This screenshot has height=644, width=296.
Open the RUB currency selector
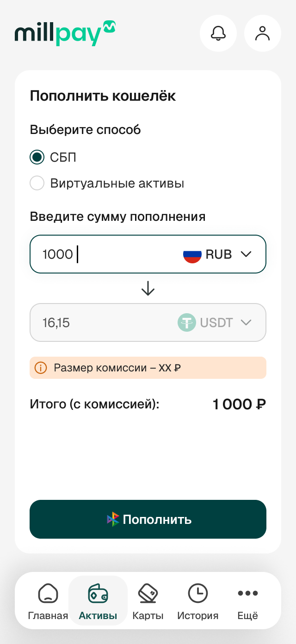[x=218, y=255]
